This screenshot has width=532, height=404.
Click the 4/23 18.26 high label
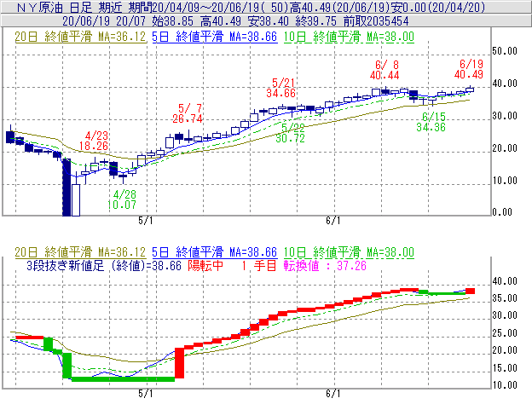(94, 141)
